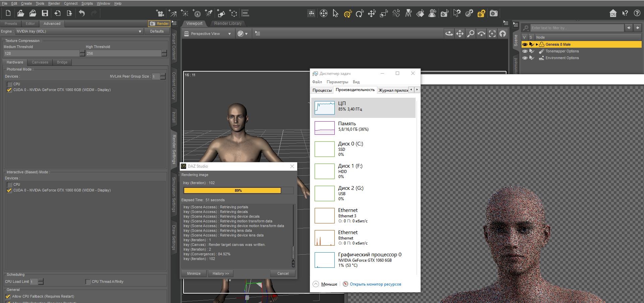The image size is (644, 303).
Task: Click the Save scene icon
Action: (x=45, y=13)
